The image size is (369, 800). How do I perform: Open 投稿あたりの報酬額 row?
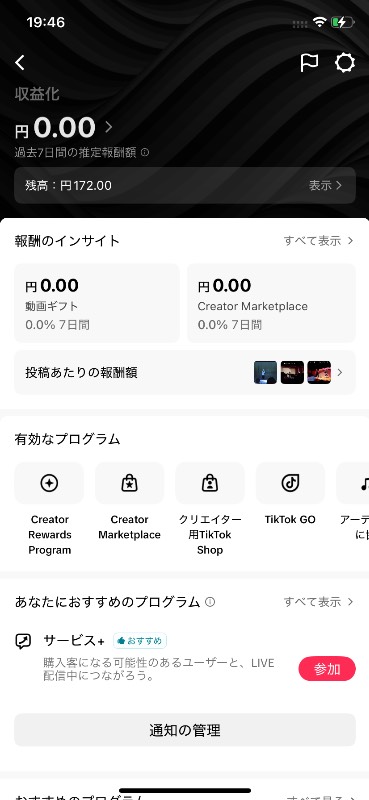[x=185, y=372]
